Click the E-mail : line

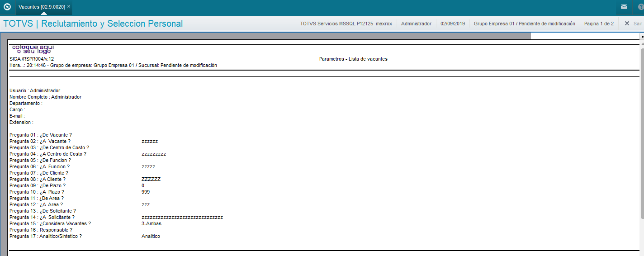point(17,116)
